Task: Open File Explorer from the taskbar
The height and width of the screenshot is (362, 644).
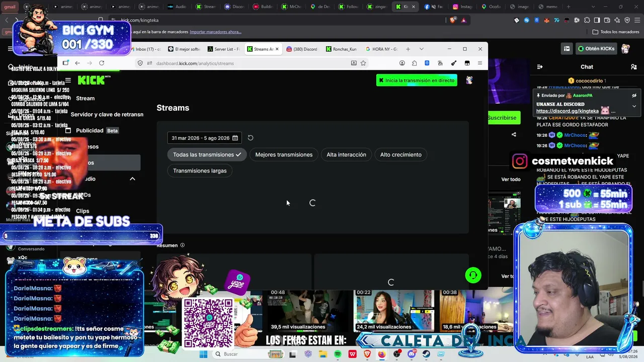Action: (323, 354)
